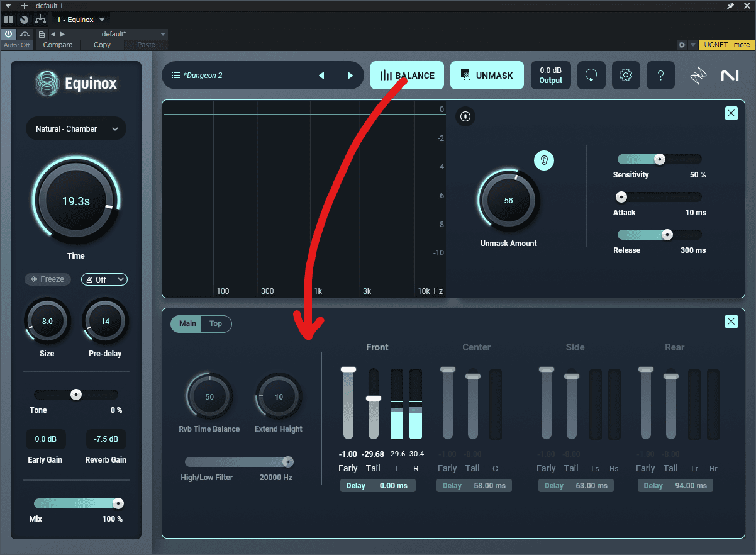Image resolution: width=756 pixels, height=555 pixels.
Task: Open the routing view icon
Action: point(40,20)
